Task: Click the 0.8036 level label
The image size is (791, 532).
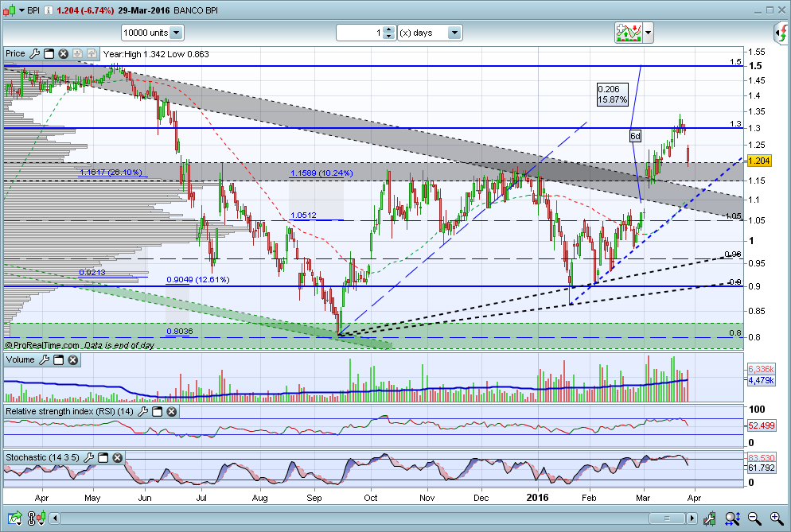Action: [180, 332]
